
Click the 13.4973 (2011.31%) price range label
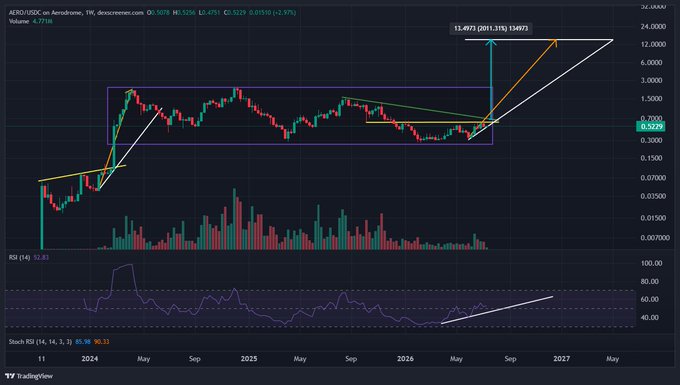pyautogui.click(x=491, y=28)
